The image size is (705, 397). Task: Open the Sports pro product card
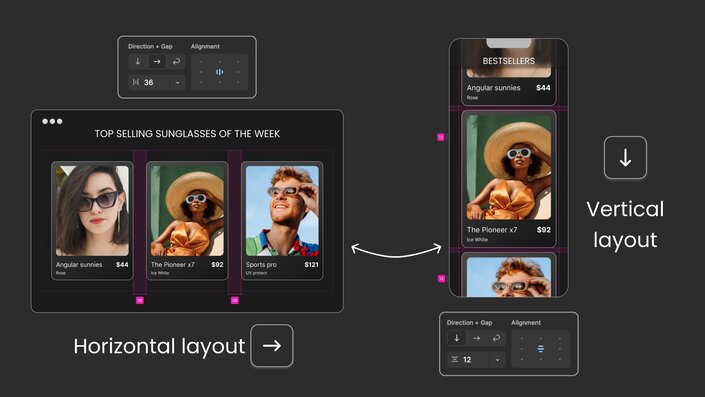point(282,220)
